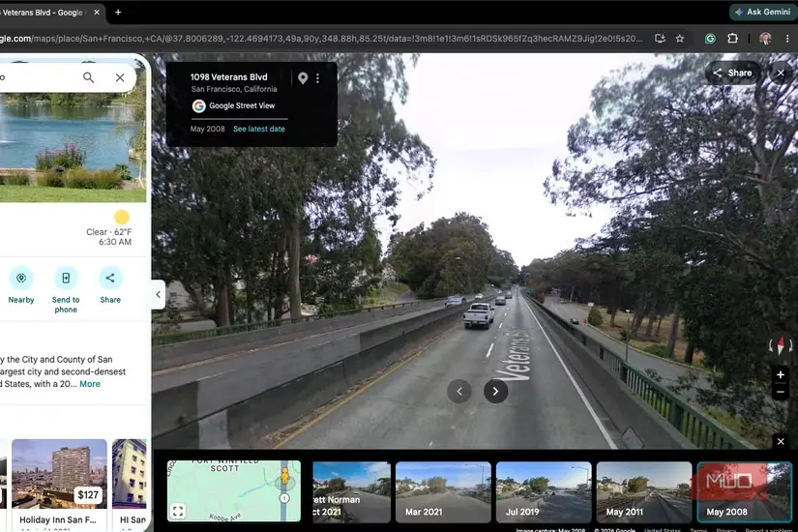Select the Jul 2019 imagery thumbnail

pos(544,491)
